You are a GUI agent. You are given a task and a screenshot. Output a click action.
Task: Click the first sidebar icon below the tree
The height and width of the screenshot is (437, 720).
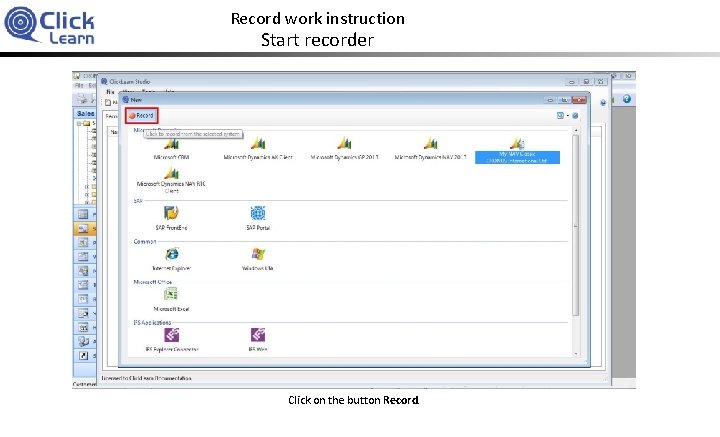83,214
